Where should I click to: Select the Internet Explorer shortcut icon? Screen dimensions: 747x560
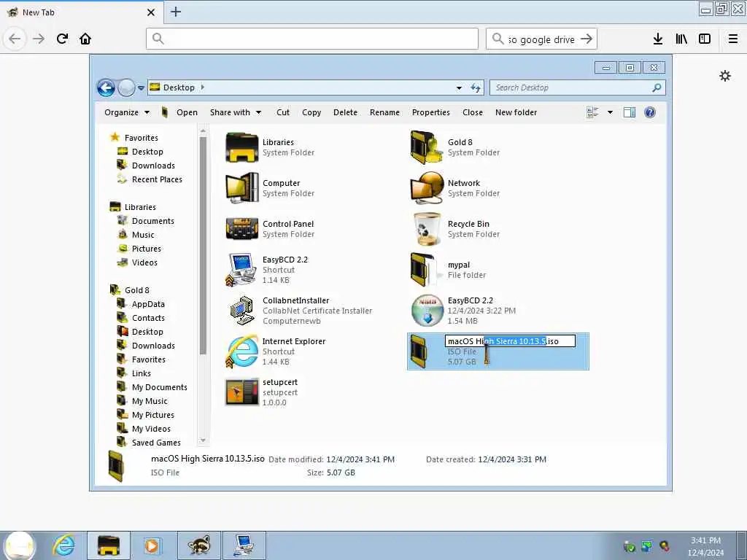pyautogui.click(x=242, y=351)
